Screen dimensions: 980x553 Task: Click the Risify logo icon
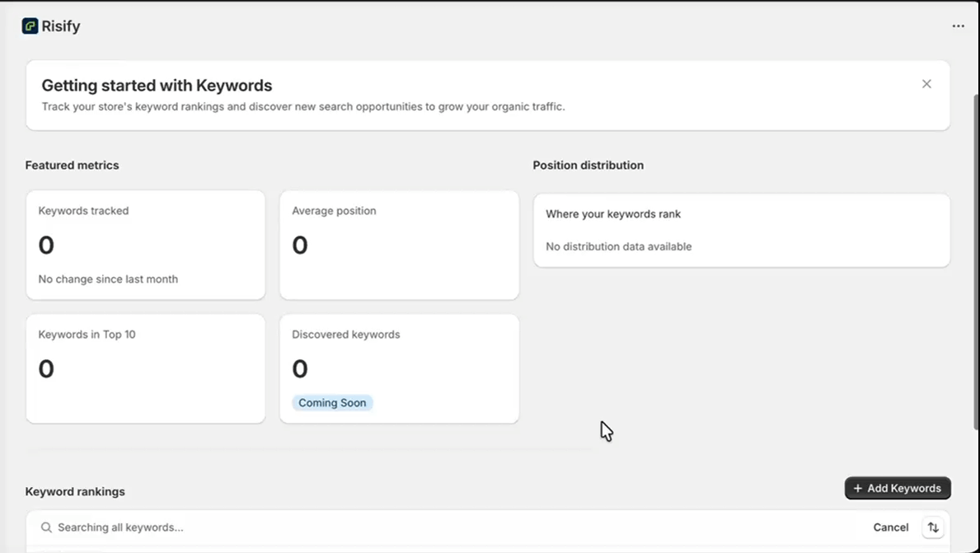point(30,26)
